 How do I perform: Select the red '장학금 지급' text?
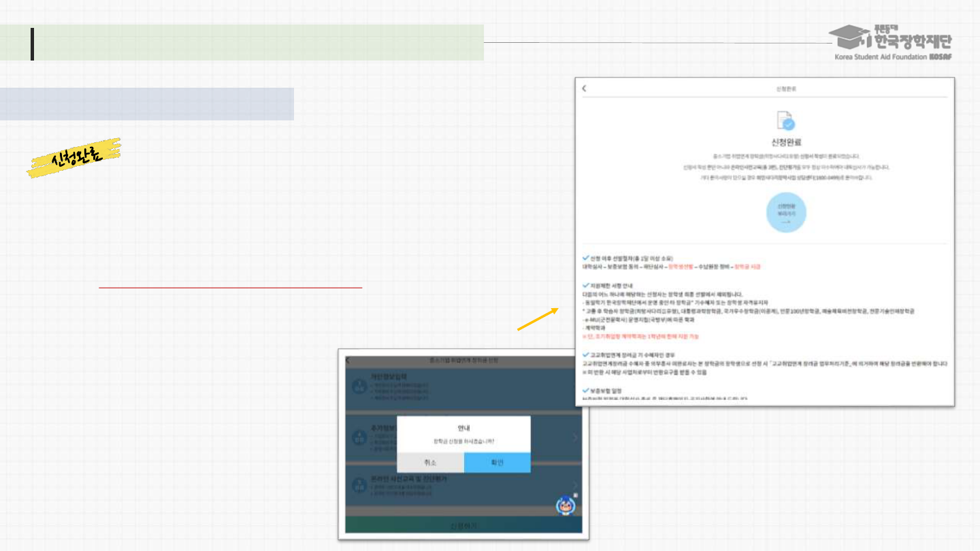(x=747, y=267)
